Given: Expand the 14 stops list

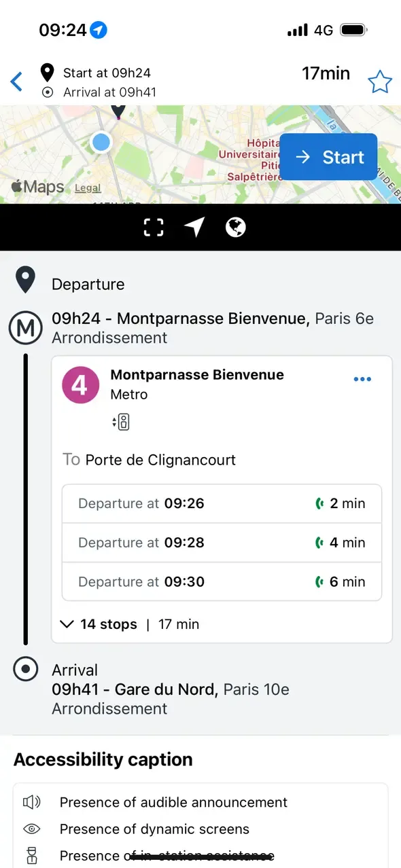Looking at the screenshot, I should (x=97, y=623).
